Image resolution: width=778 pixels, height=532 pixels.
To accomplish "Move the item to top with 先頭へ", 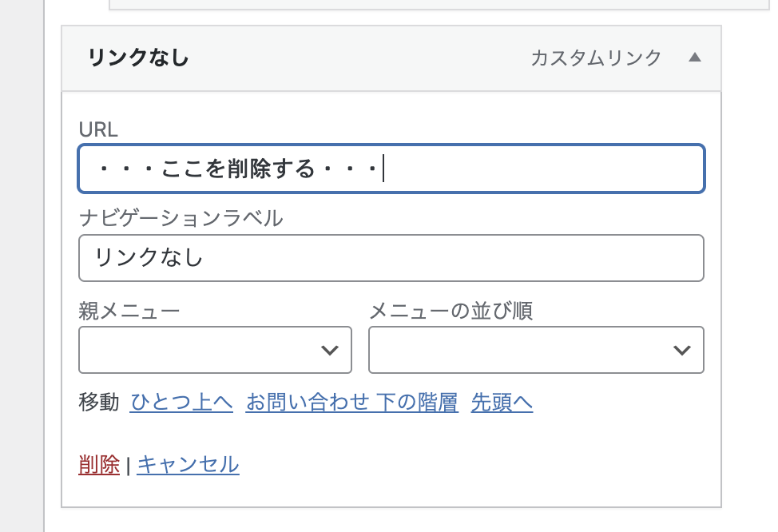I will [x=502, y=402].
